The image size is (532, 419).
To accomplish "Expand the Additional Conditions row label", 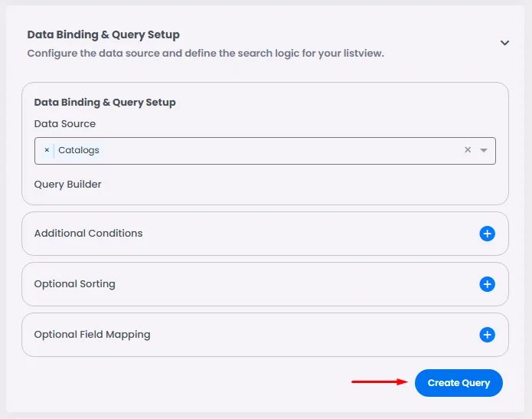I will (88, 233).
